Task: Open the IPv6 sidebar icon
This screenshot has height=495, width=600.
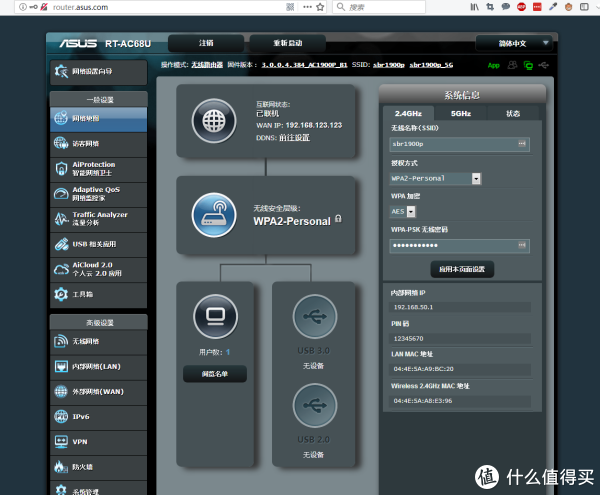Action: [61, 417]
